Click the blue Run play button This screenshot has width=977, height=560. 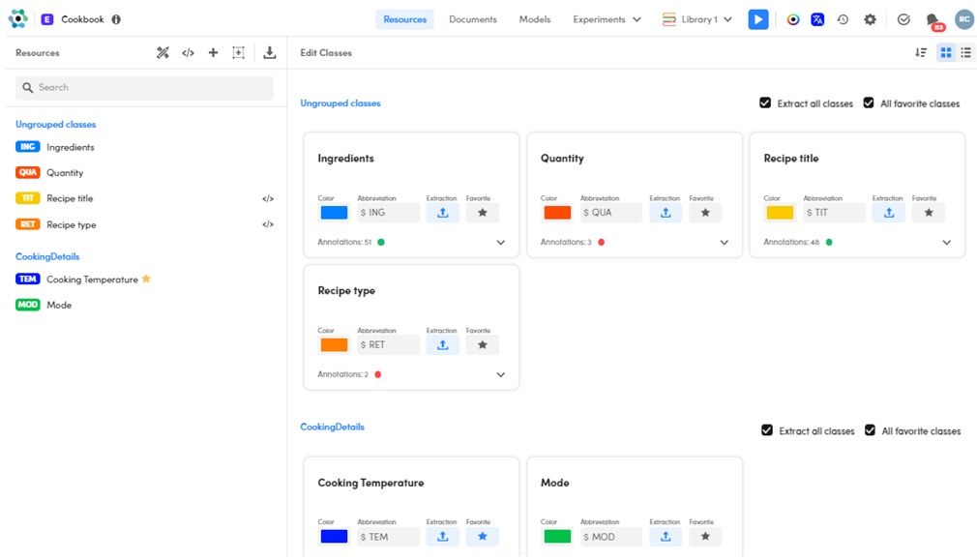point(758,19)
